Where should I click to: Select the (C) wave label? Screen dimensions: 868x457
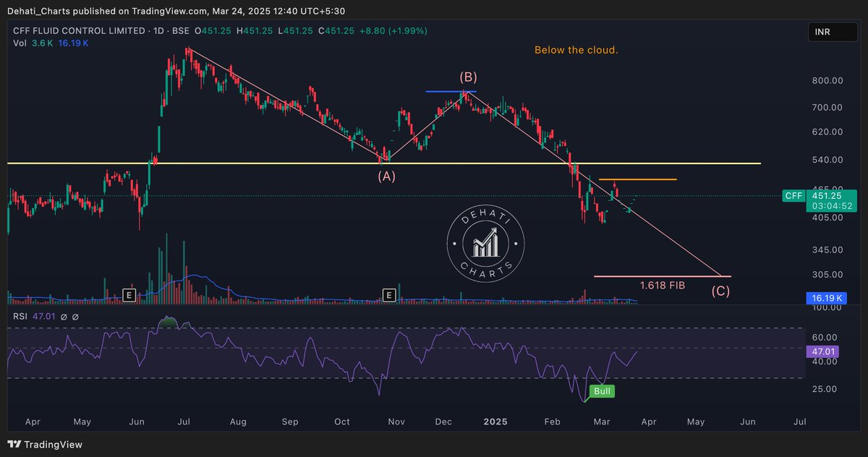coord(720,291)
